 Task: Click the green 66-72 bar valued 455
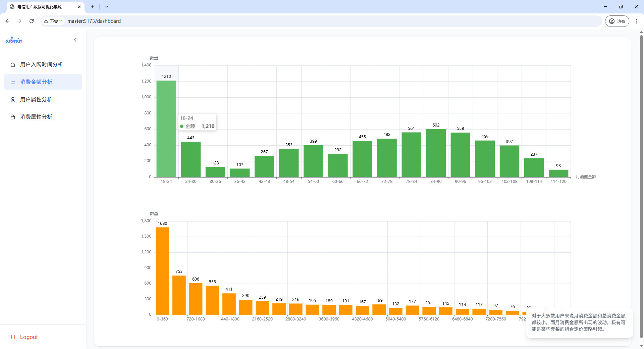coord(362,159)
